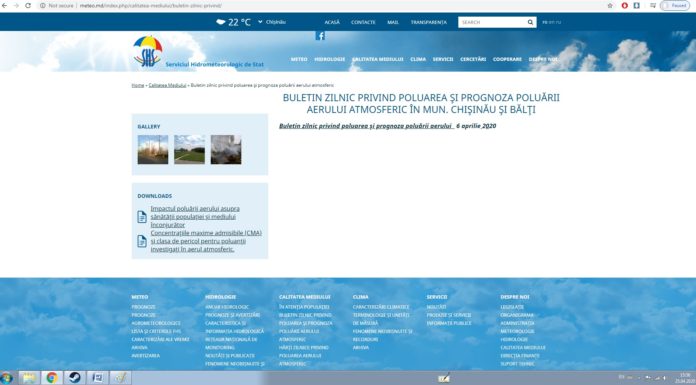Click inside the Search input field

(x=492, y=22)
